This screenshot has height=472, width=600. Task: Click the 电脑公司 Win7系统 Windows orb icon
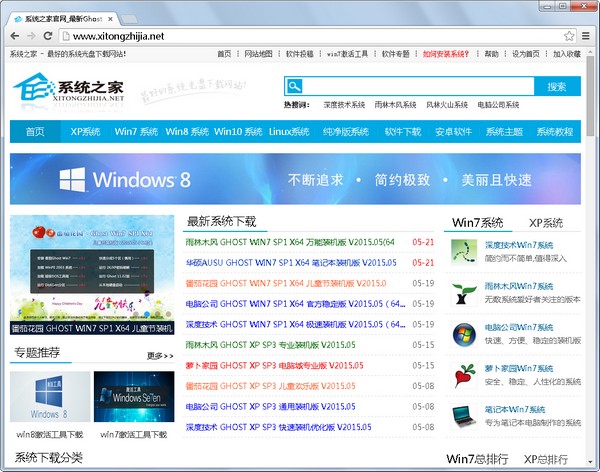[464, 334]
